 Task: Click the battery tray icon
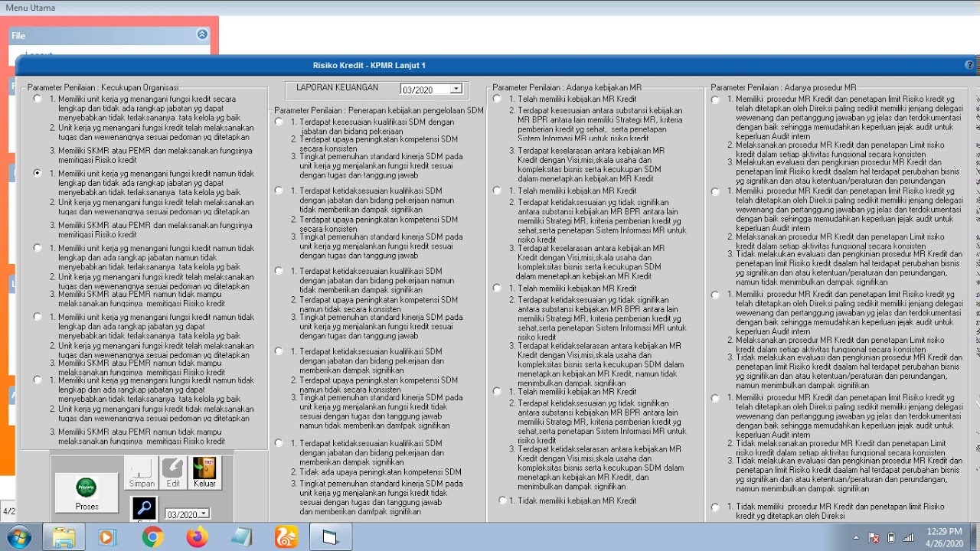pyautogui.click(x=891, y=537)
